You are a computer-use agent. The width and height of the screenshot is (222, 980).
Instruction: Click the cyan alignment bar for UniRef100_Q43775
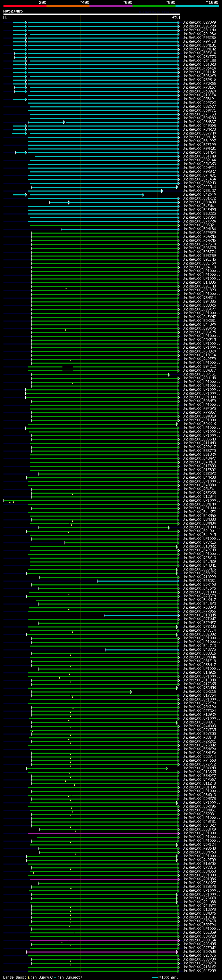tap(142, 650)
